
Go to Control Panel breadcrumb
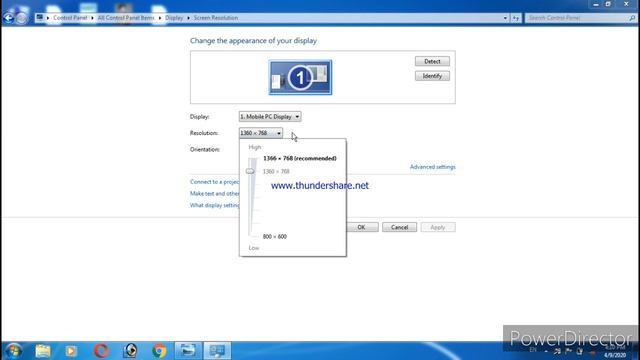click(x=70, y=18)
